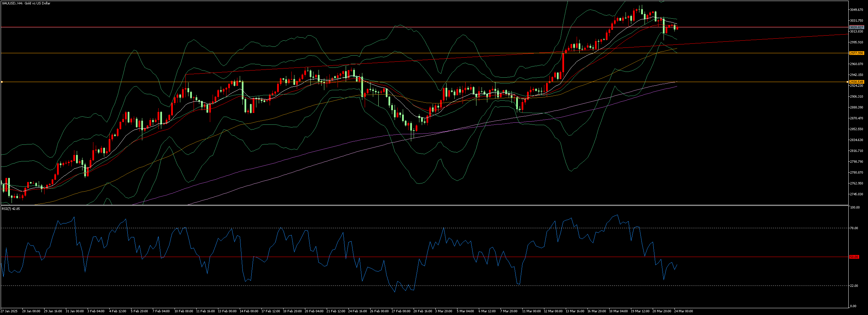The width and height of the screenshot is (868, 315).
Task: Click the 10 Feb 08:00 time label
Action: pyautogui.click(x=183, y=311)
